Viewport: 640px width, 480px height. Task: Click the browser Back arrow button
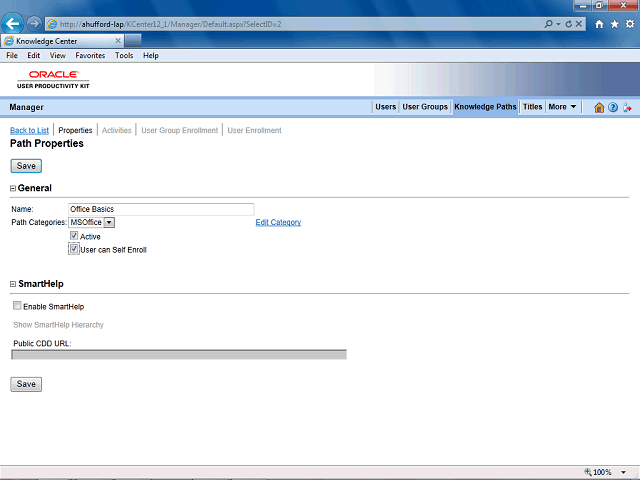pos(12,24)
